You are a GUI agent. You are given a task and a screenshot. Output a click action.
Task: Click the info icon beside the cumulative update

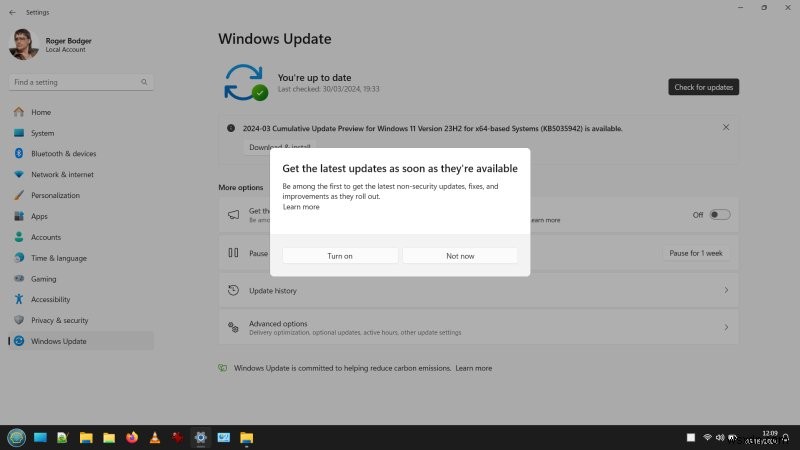(x=231, y=128)
